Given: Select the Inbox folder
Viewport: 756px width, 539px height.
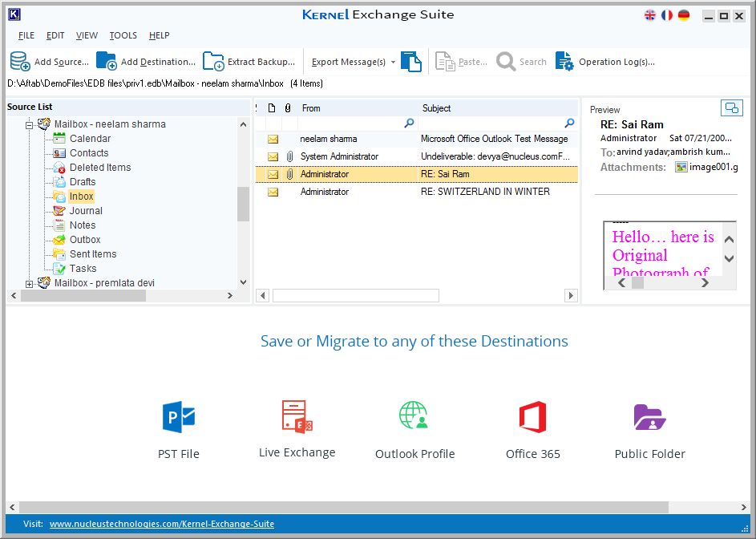Looking at the screenshot, I should click(x=81, y=197).
